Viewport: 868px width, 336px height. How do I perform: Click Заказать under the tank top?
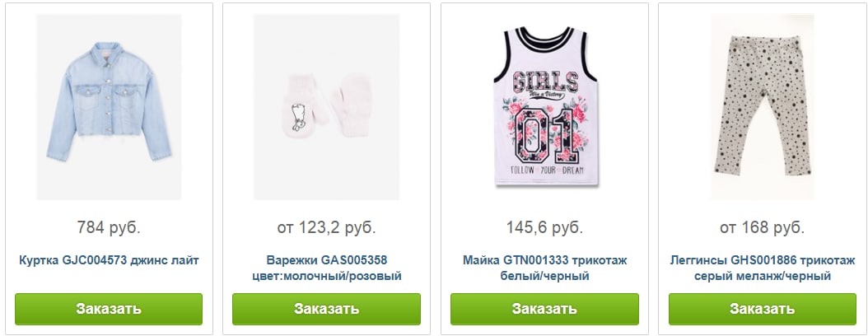pos(544,309)
